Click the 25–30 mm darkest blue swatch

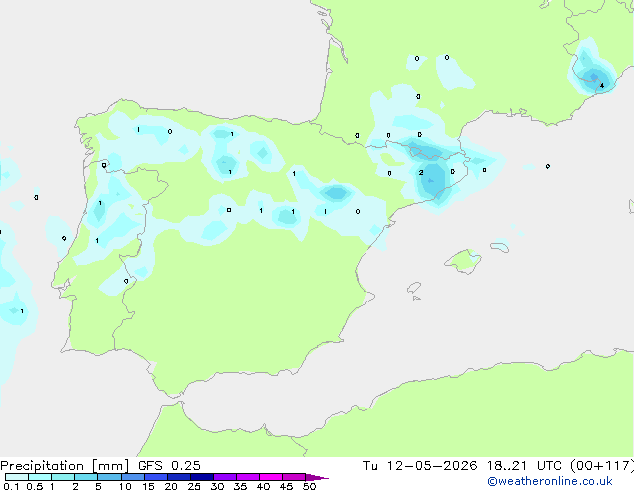pos(202,477)
